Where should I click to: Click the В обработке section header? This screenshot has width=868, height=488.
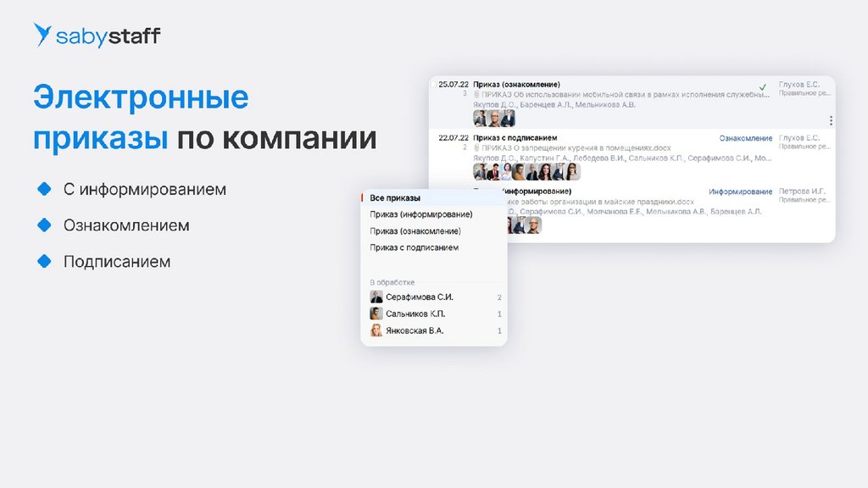tap(392, 282)
